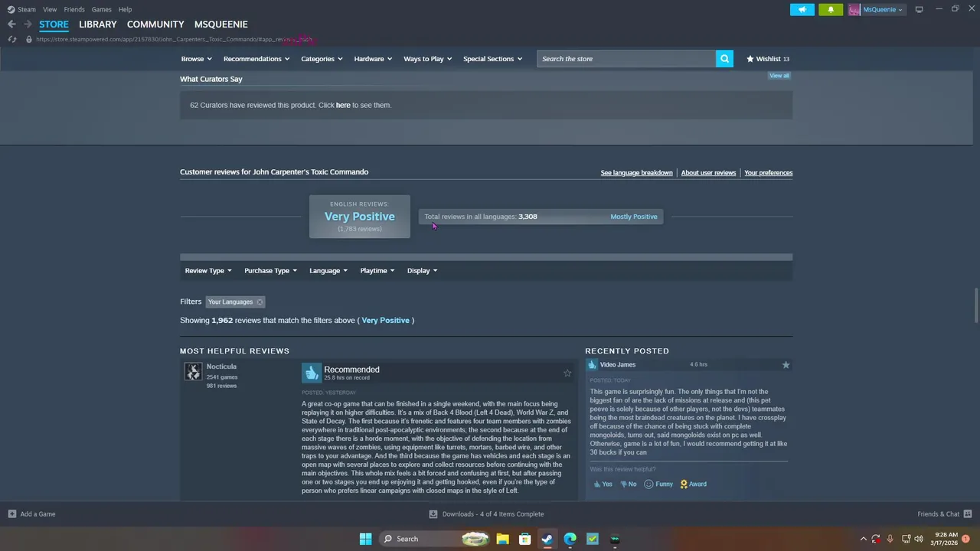Open Friends & Chat panel
This screenshot has height=551, width=980.
(x=944, y=514)
